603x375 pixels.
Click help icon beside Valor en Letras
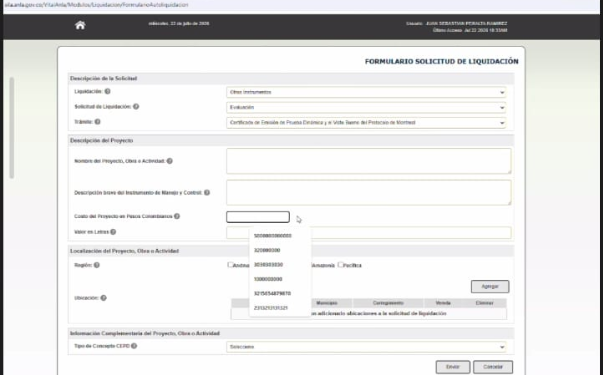pyautogui.click(x=113, y=232)
